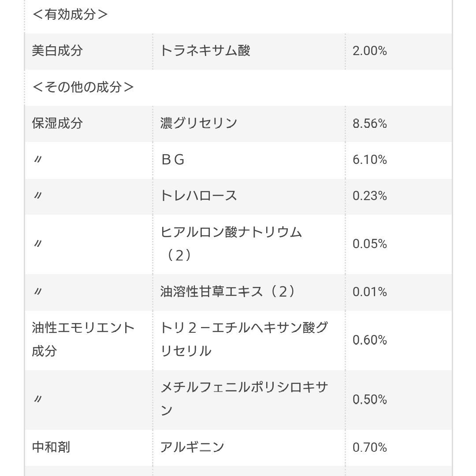This screenshot has width=476, height=476.
Task: Click the アルギニン ingredient name
Action: pyautogui.click(x=192, y=448)
